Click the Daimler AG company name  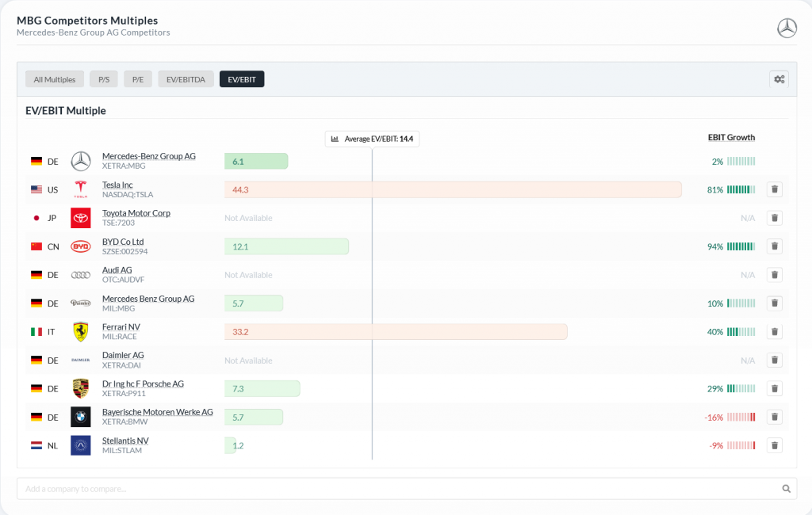[x=123, y=356]
